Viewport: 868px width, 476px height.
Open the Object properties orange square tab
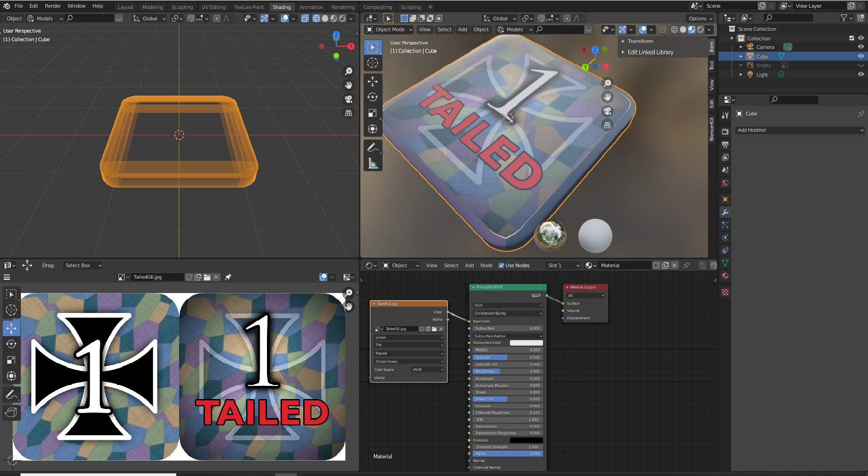[725, 199]
